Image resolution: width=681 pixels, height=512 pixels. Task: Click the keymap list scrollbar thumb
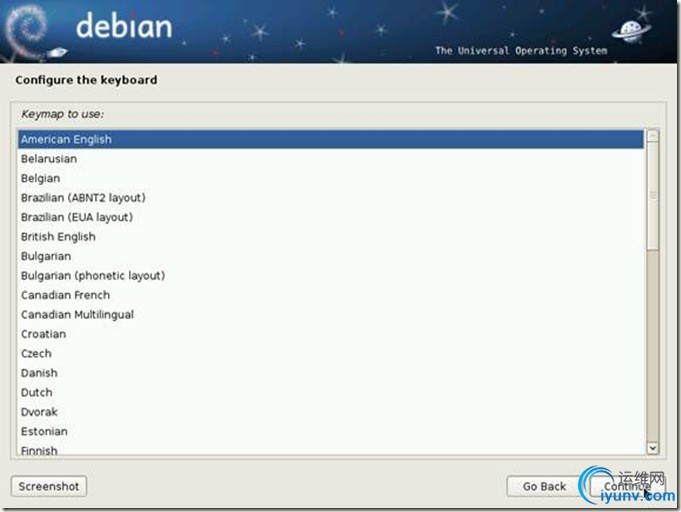[x=652, y=196]
